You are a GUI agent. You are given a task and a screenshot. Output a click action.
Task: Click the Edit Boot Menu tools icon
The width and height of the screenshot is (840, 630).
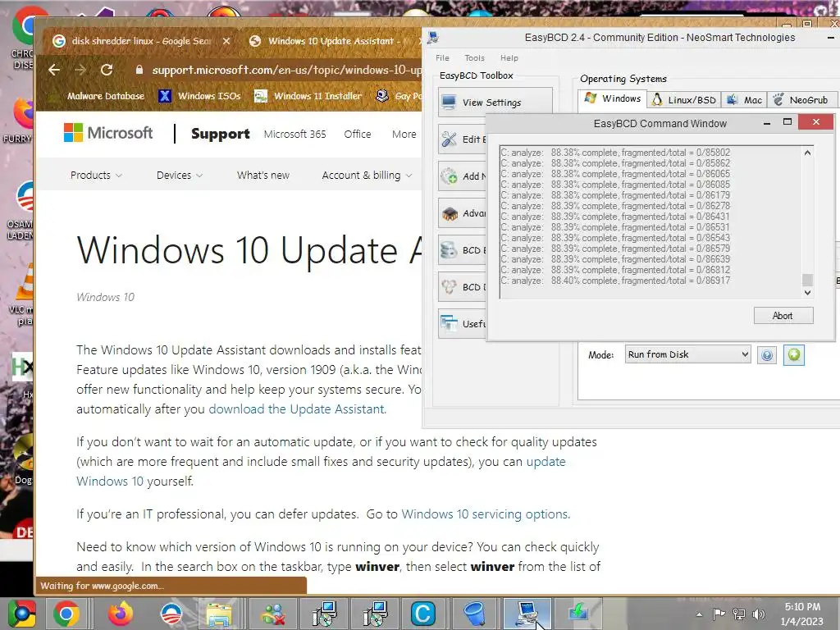449,139
